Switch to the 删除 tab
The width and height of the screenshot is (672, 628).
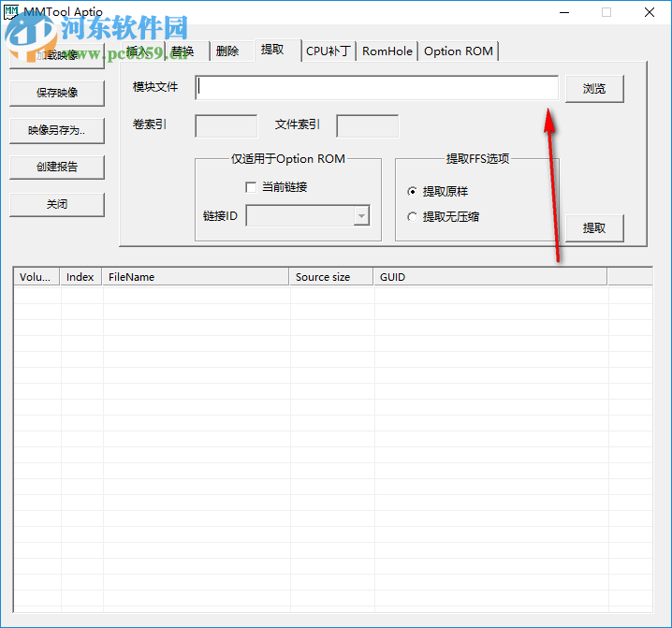pyautogui.click(x=232, y=51)
